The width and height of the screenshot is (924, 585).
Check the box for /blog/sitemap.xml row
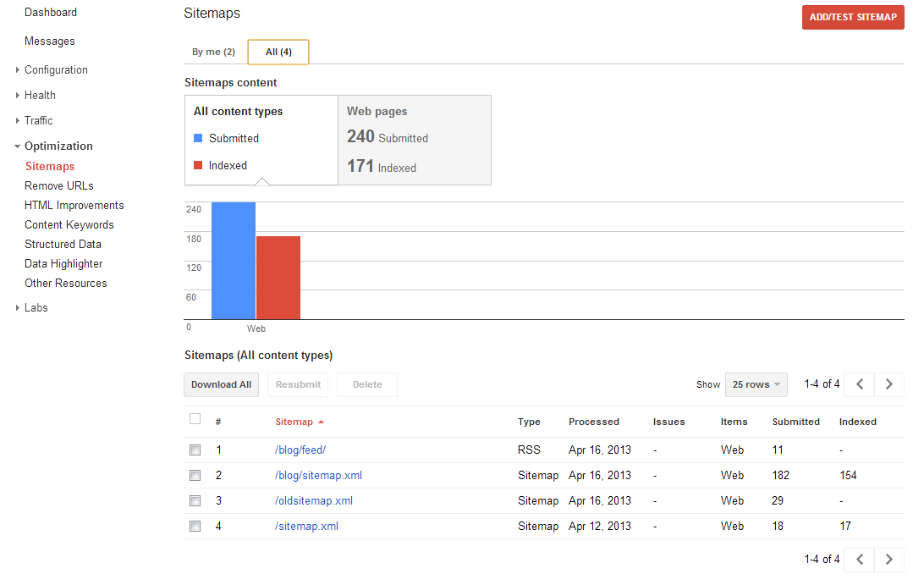point(195,475)
